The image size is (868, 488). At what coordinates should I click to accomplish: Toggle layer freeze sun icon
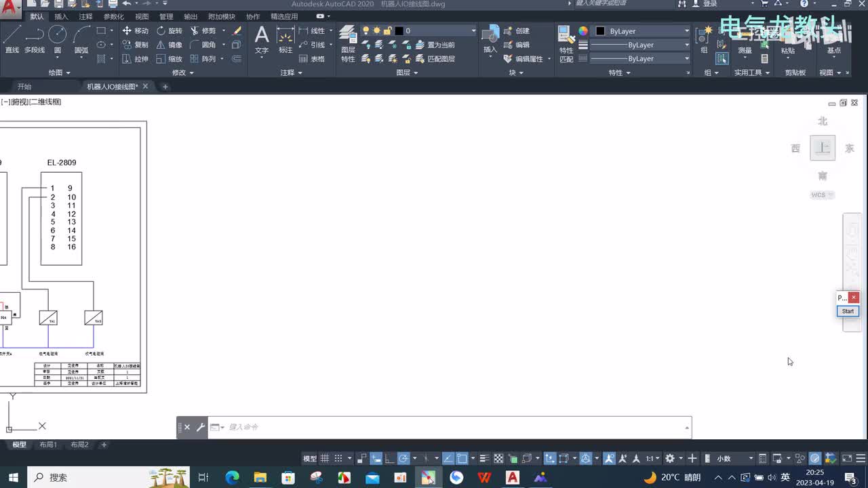[x=376, y=30]
